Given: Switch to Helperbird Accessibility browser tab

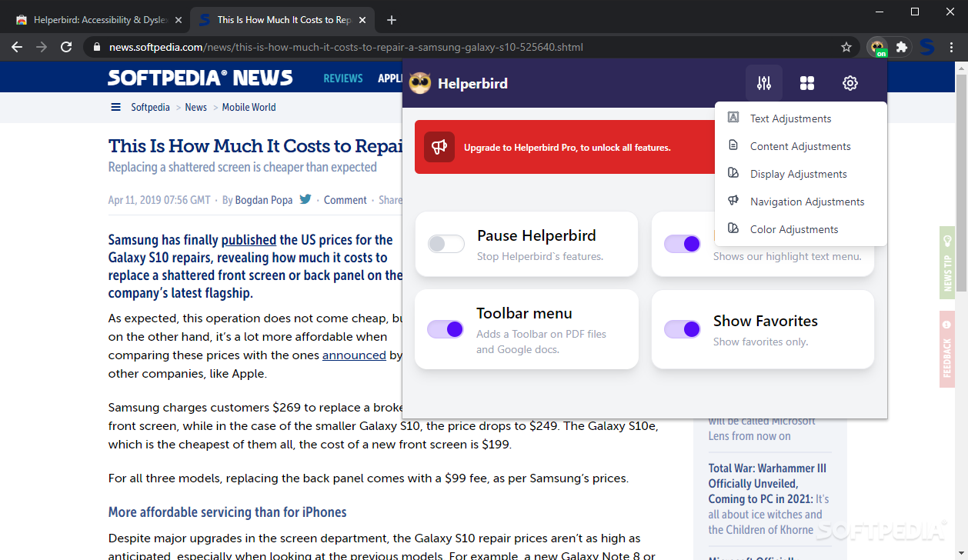Looking at the screenshot, I should [x=98, y=20].
